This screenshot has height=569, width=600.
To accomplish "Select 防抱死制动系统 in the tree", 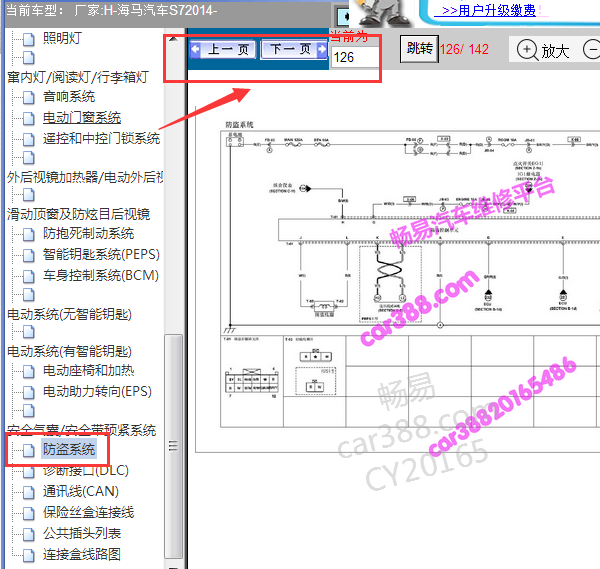I will point(88,233).
